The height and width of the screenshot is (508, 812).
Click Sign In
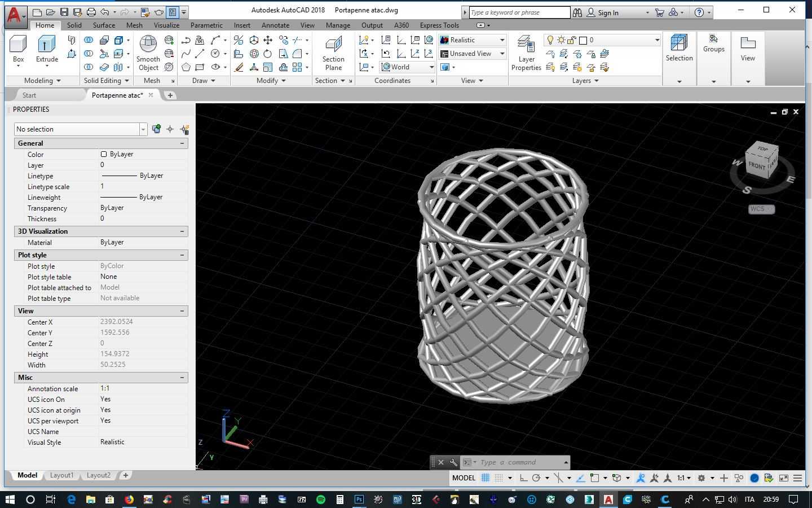tap(608, 12)
